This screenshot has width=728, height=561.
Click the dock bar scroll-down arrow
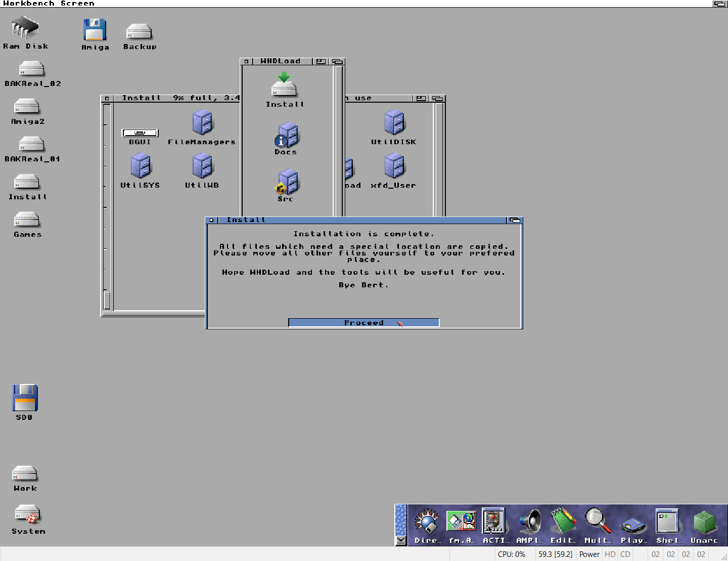(x=401, y=540)
